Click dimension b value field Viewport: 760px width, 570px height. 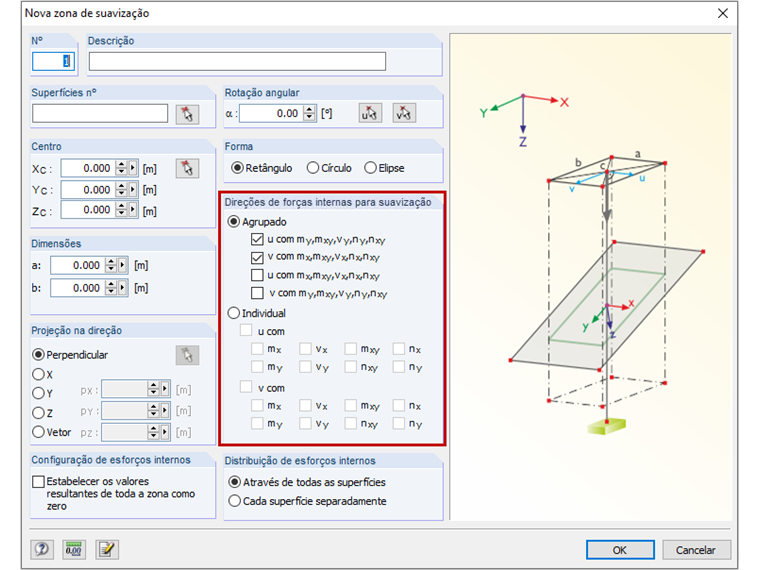pos(79,288)
